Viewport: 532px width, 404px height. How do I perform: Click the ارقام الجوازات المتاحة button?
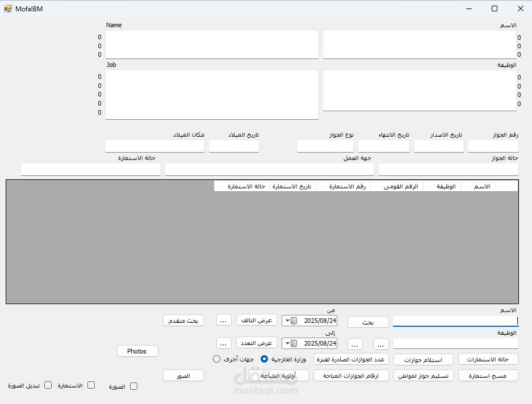351,376
